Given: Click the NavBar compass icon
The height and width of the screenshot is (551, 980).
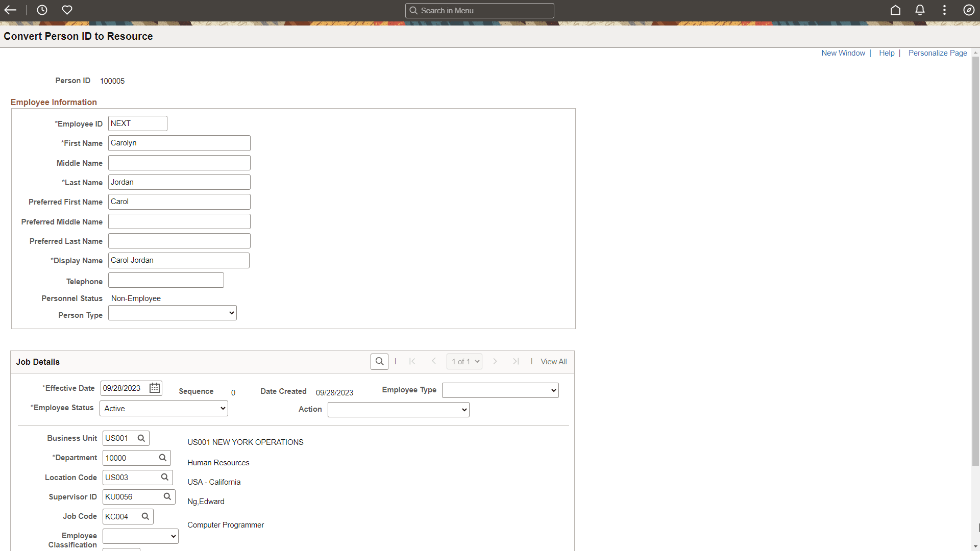Looking at the screenshot, I should point(969,10).
